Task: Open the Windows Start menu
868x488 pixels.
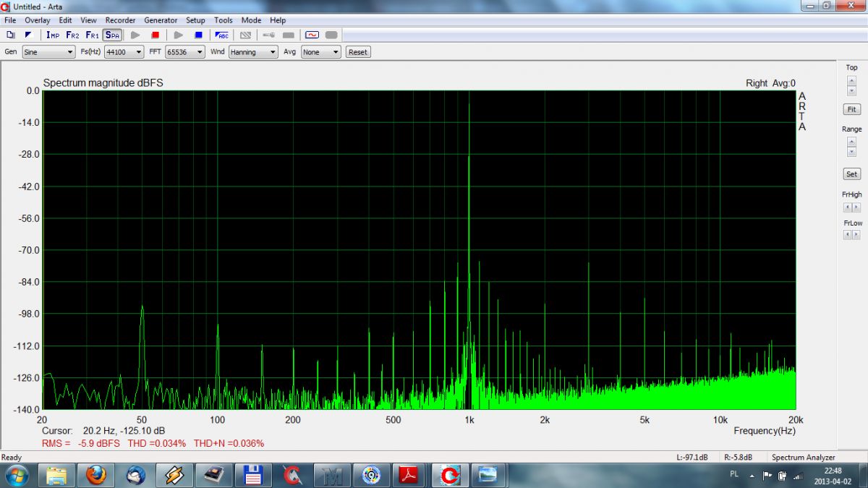Action: pyautogui.click(x=16, y=476)
